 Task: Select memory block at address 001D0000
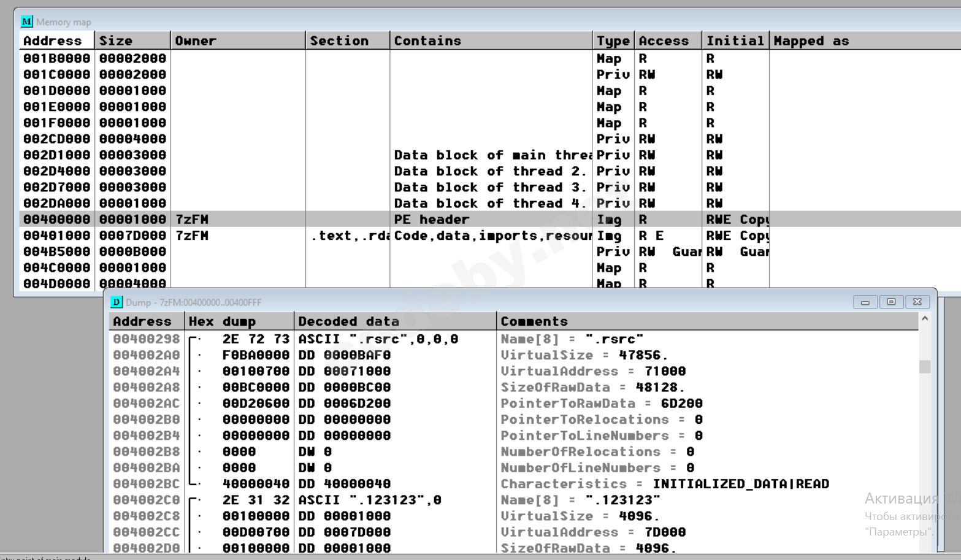pyautogui.click(x=491, y=91)
